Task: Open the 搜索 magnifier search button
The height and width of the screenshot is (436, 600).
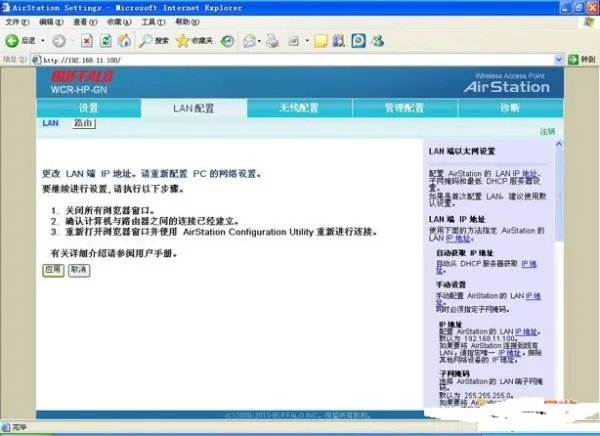Action: 153,41
